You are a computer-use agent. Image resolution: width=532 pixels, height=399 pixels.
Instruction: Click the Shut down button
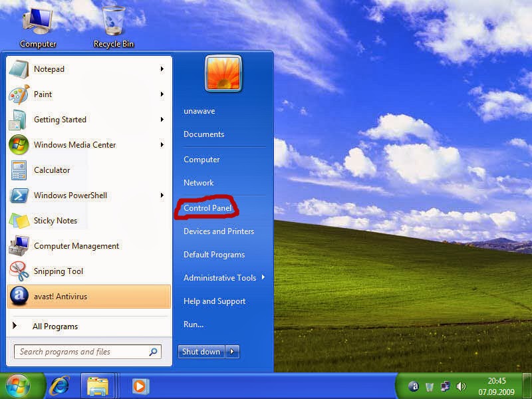tap(201, 352)
